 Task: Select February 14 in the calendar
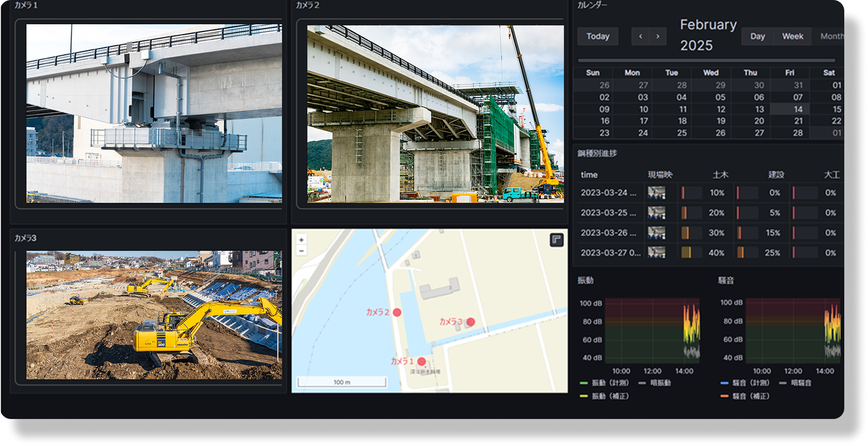point(798,109)
